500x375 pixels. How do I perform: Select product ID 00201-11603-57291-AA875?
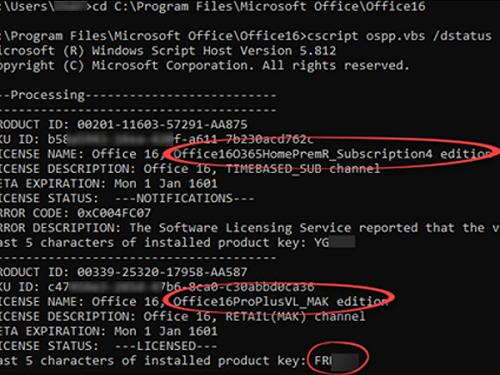[x=162, y=124]
